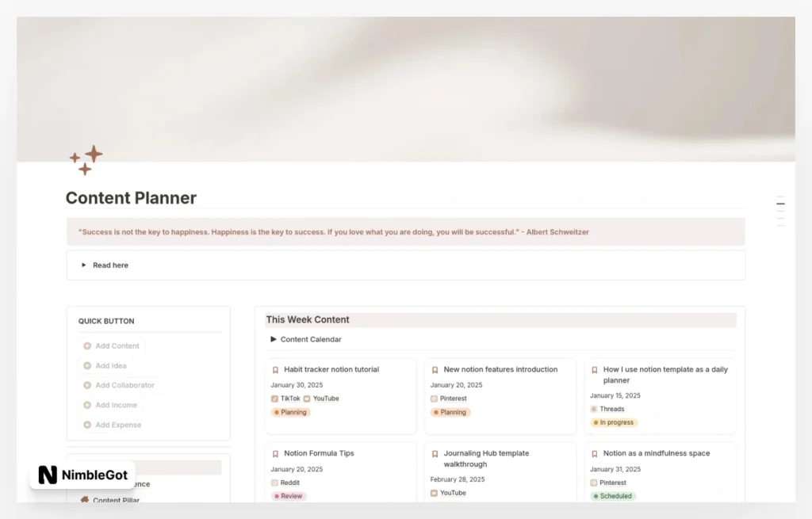Click the January 30, 2025 date
812x519 pixels.
point(297,385)
